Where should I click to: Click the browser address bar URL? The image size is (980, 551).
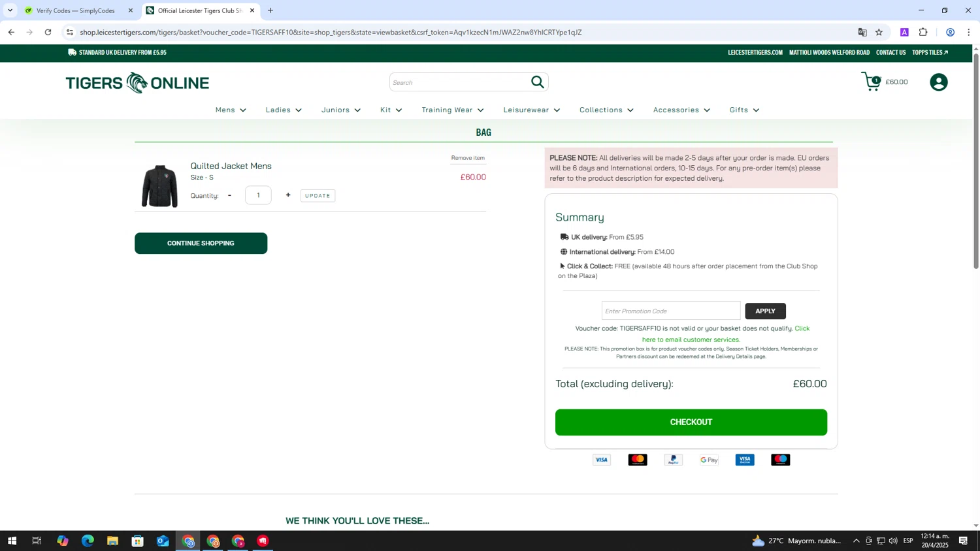coord(331,32)
